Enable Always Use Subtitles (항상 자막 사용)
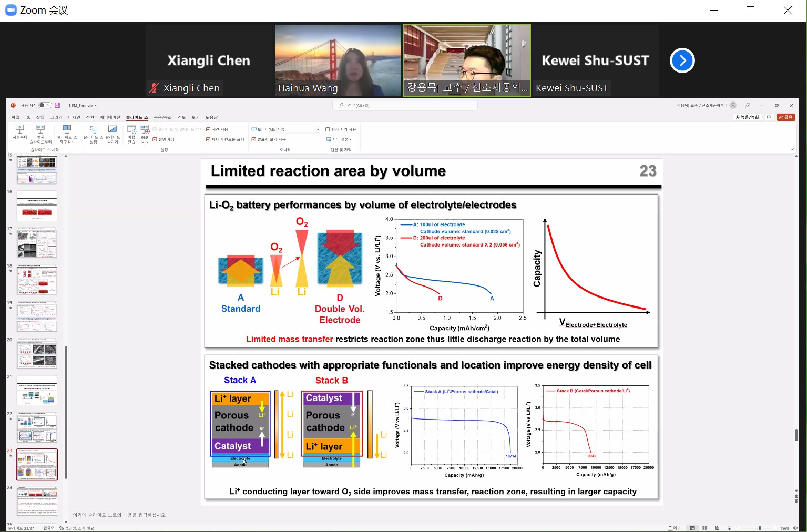 tap(328, 129)
